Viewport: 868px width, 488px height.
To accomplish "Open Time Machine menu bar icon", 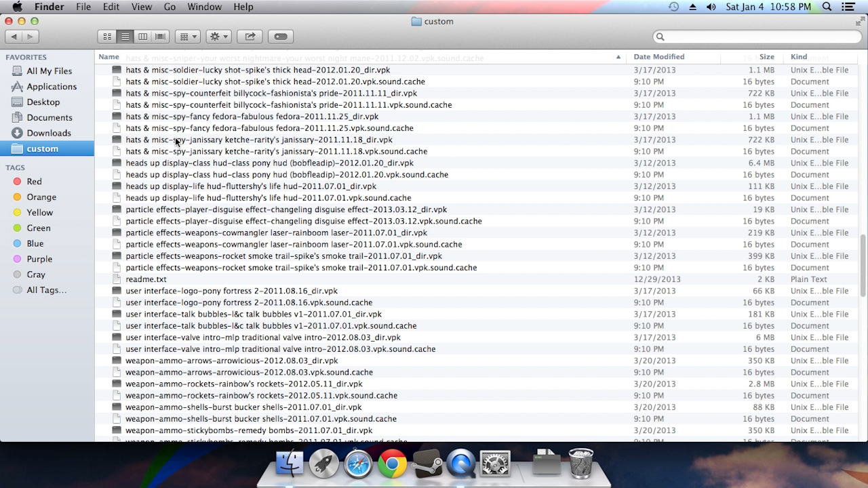I will (673, 7).
